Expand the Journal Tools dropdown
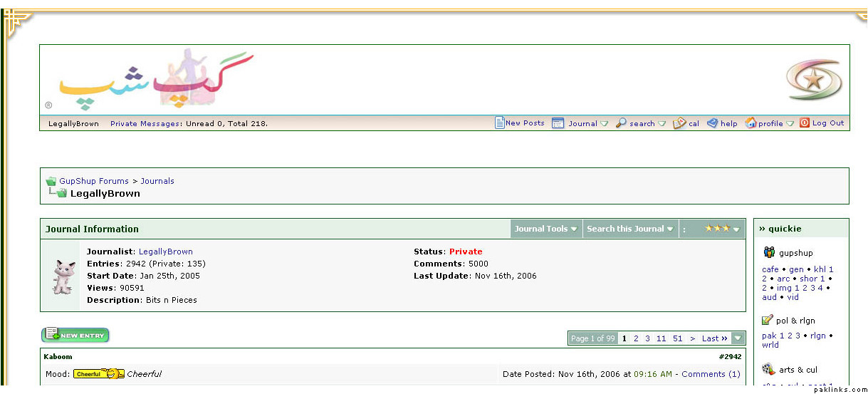868x394 pixels. click(545, 229)
